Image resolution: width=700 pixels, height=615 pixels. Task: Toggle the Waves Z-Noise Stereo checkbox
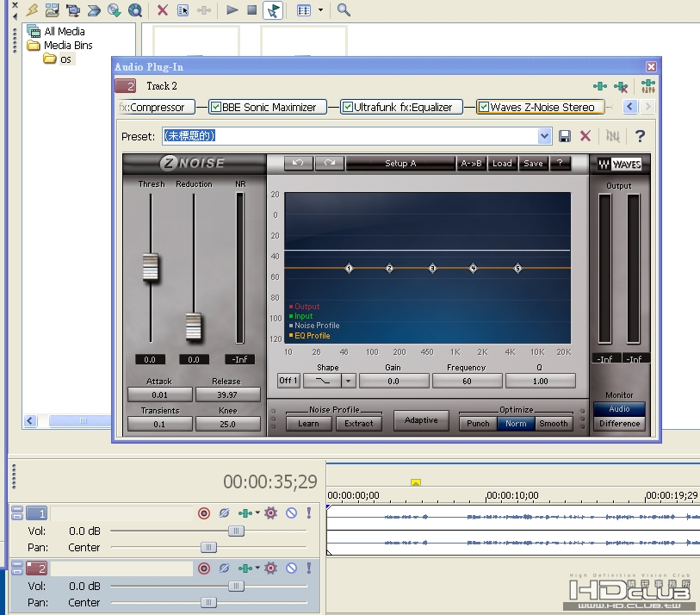pos(484,108)
